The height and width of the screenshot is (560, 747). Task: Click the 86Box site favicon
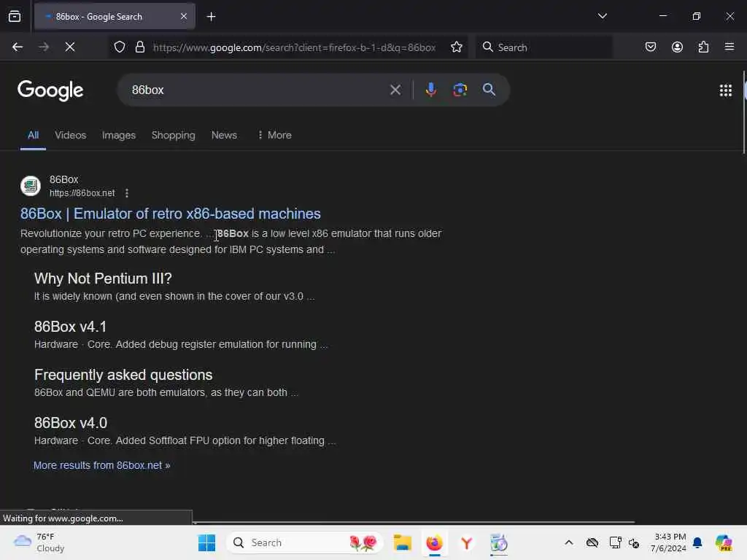pos(31,186)
